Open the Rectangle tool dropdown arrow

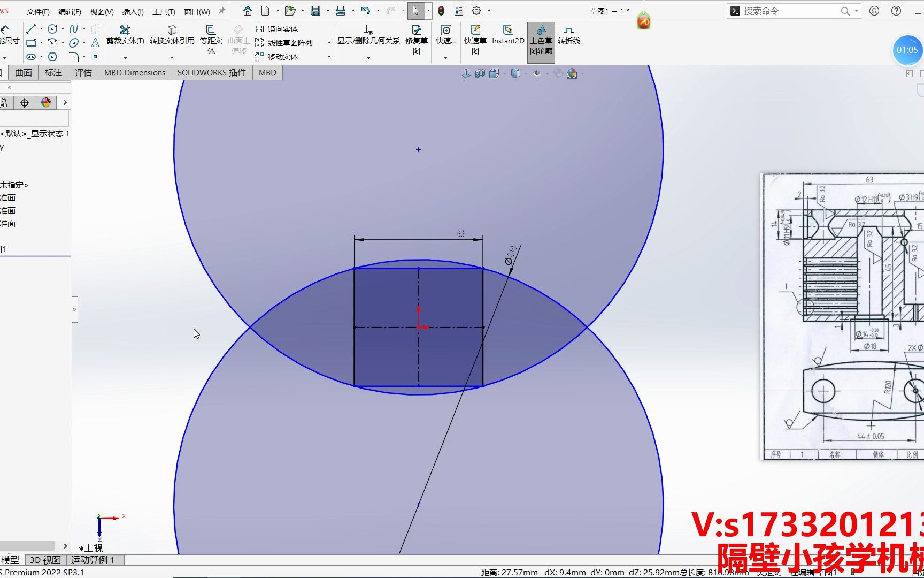click(41, 43)
